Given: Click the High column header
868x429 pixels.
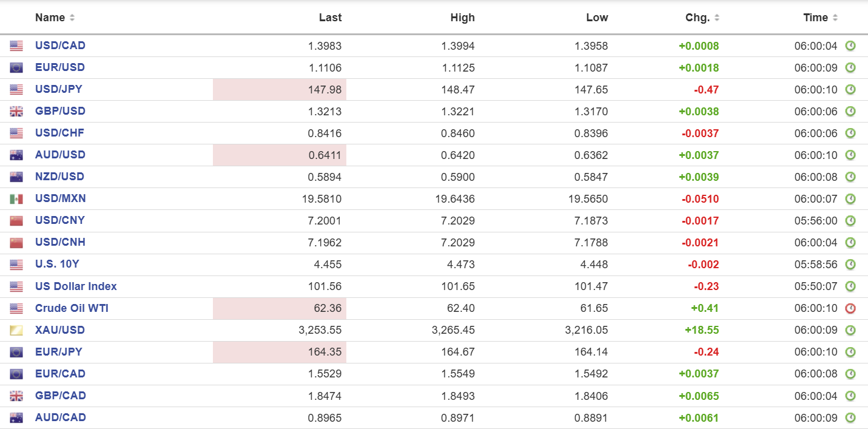Looking at the screenshot, I should coord(462,18).
